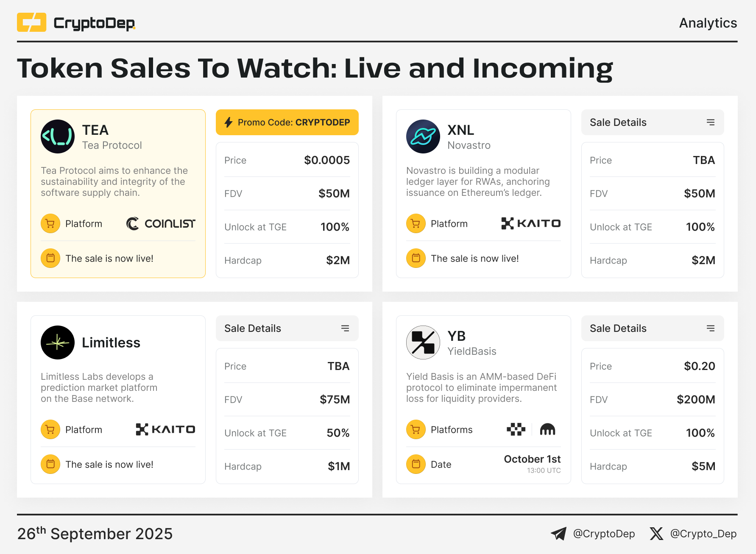This screenshot has height=554, width=756.
Task: Click the Tea Protocol subtitle
Action: tap(112, 145)
